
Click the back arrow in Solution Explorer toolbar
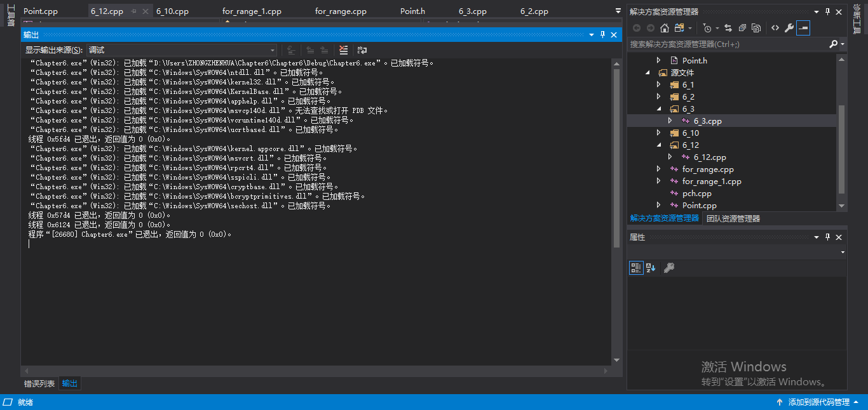click(x=637, y=28)
